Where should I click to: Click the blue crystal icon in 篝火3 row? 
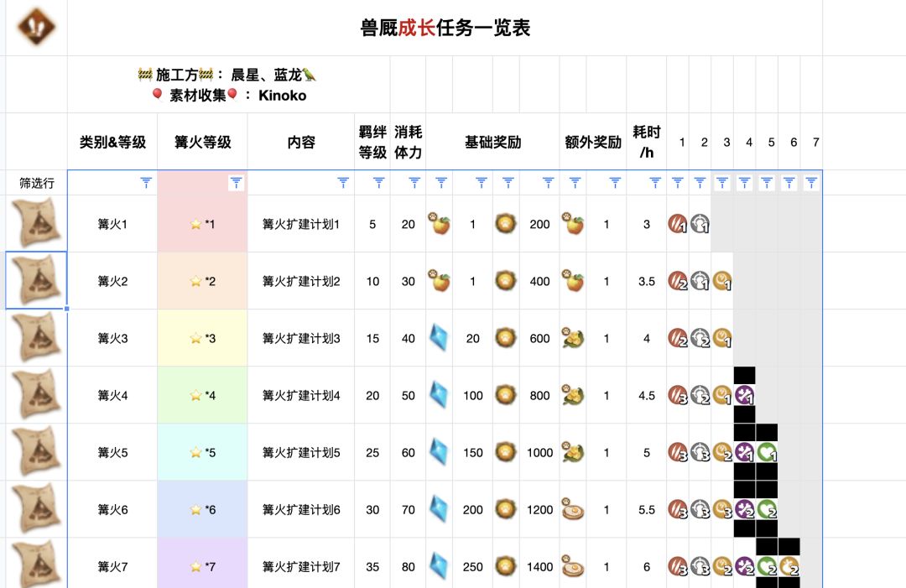(x=439, y=338)
